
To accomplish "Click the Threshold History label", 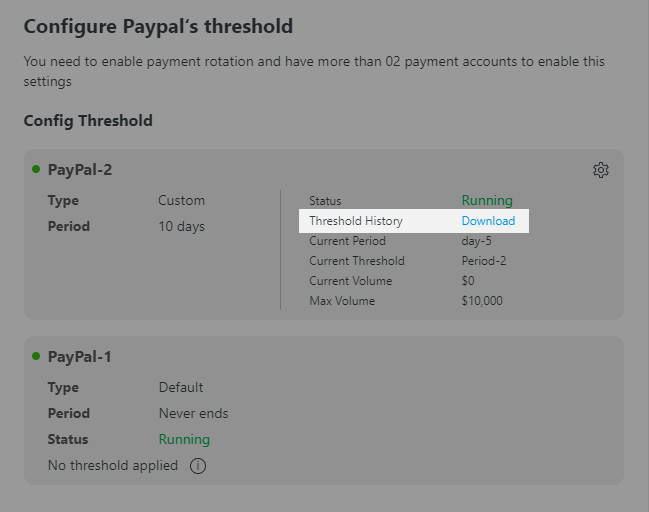I will click(x=356, y=221).
